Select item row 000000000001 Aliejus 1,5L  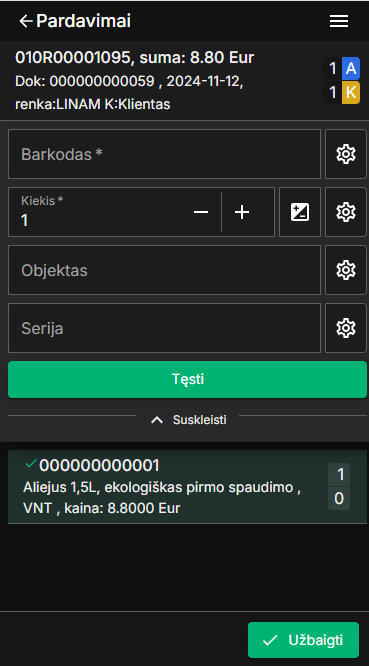tap(187, 487)
